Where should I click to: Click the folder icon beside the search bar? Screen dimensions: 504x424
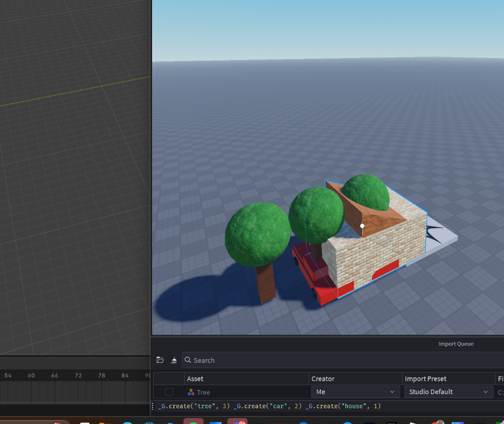click(160, 360)
